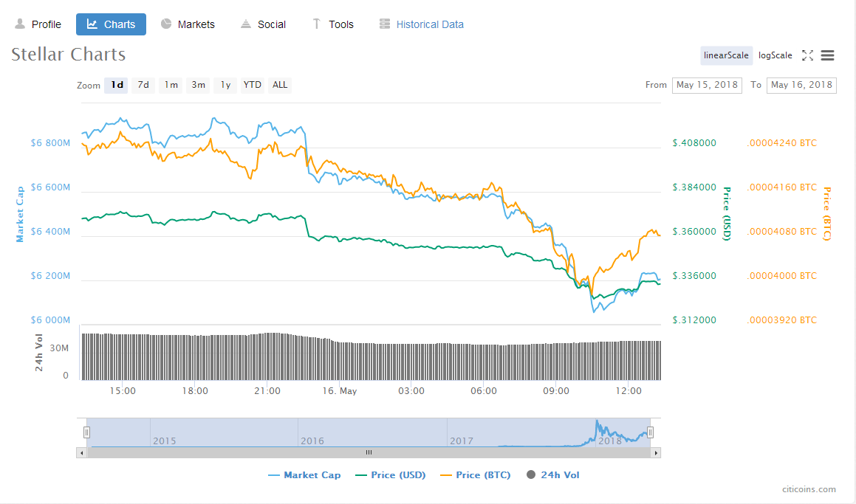Set zoom range to 3m
The height and width of the screenshot is (504, 856).
pyautogui.click(x=198, y=85)
